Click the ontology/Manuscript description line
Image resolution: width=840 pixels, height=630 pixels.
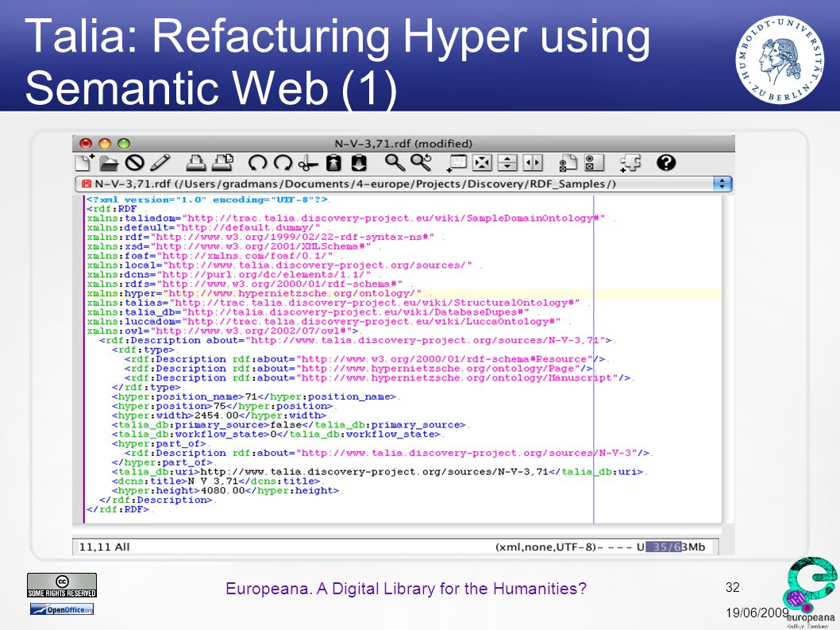378,377
